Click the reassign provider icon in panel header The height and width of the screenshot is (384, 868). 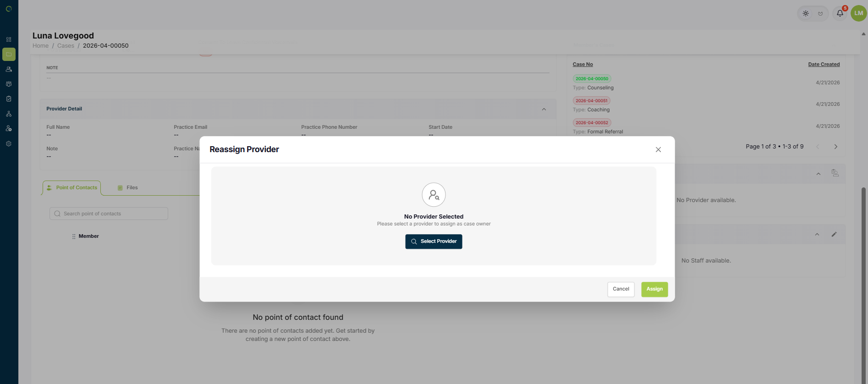pos(835,173)
